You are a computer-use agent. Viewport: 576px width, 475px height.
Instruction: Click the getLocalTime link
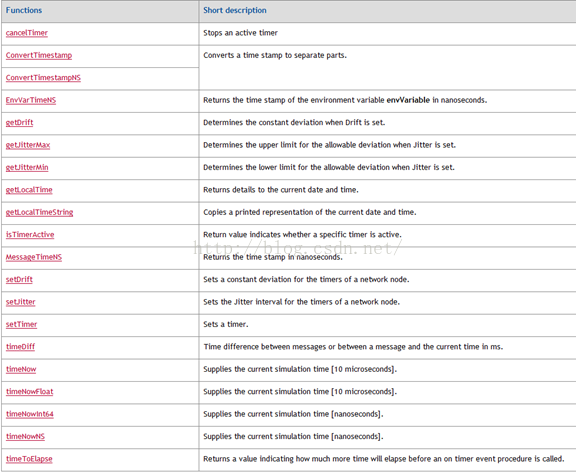[x=29, y=190]
